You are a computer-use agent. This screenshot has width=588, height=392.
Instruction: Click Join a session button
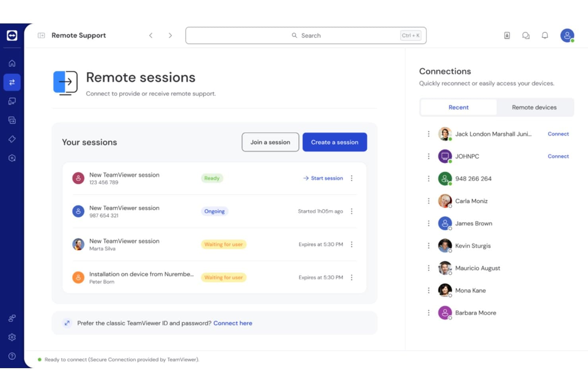(x=270, y=142)
